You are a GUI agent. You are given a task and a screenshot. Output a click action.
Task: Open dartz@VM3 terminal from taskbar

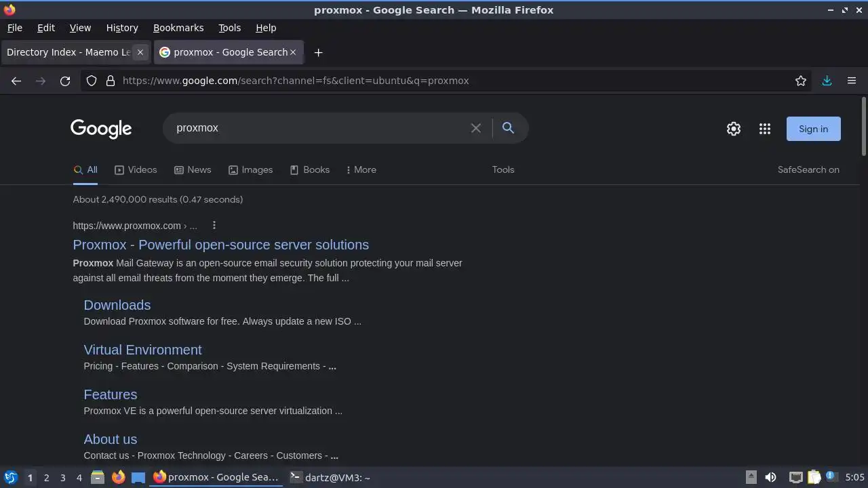[330, 478]
